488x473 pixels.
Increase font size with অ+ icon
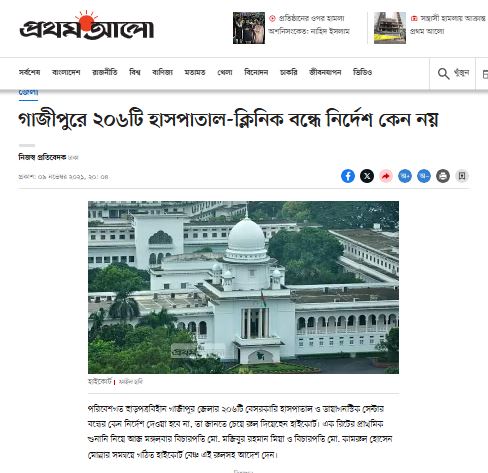405,176
